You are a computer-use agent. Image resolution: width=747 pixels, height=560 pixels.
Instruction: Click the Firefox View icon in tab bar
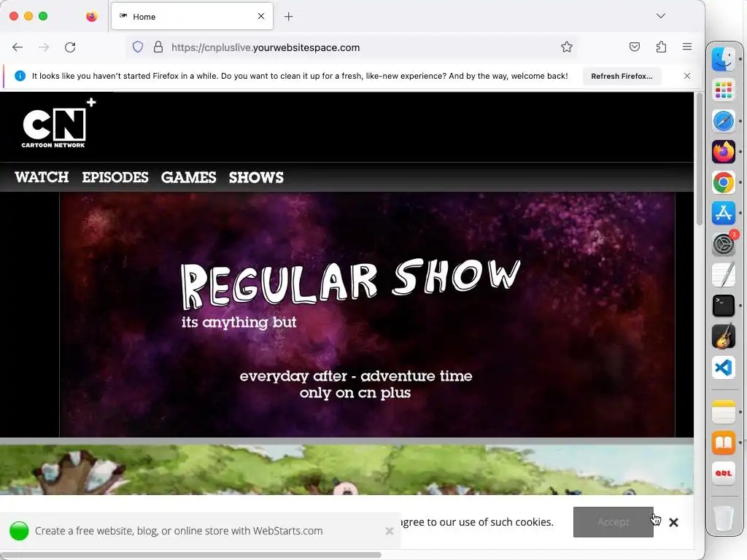point(91,17)
